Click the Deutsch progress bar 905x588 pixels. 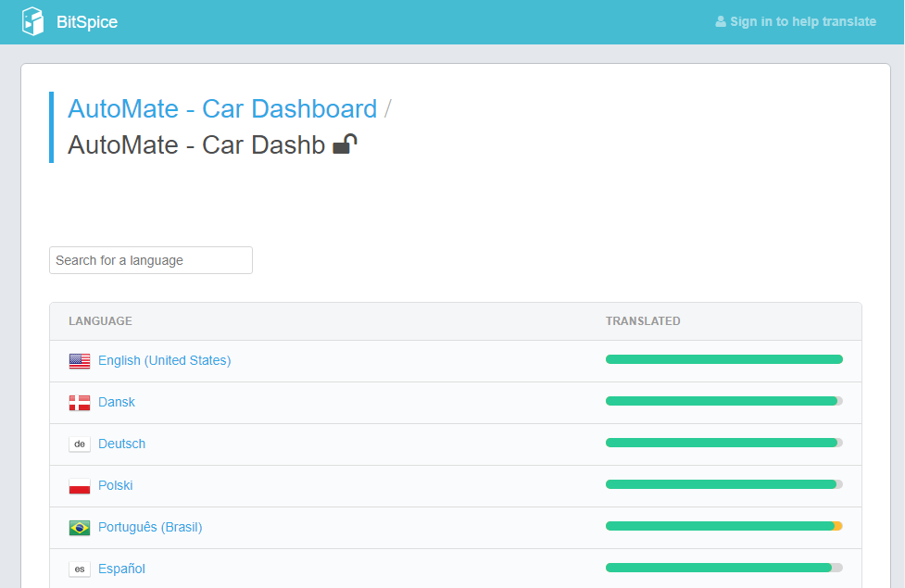724,443
